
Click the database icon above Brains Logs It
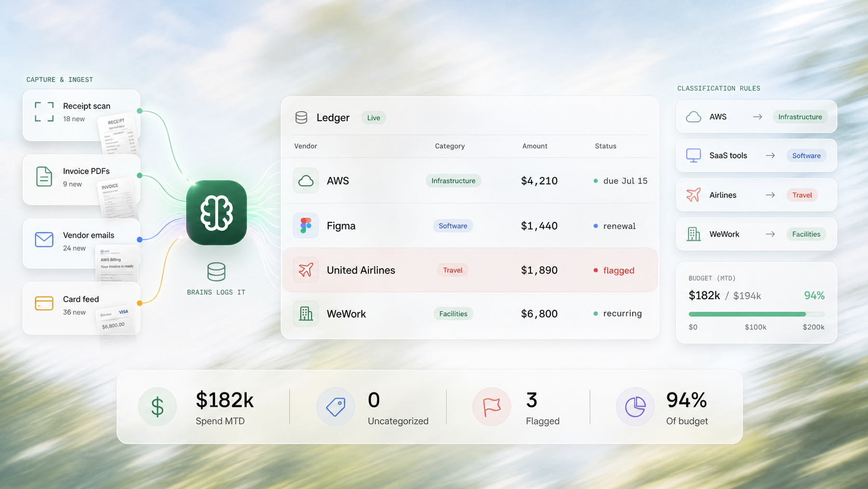(x=216, y=272)
